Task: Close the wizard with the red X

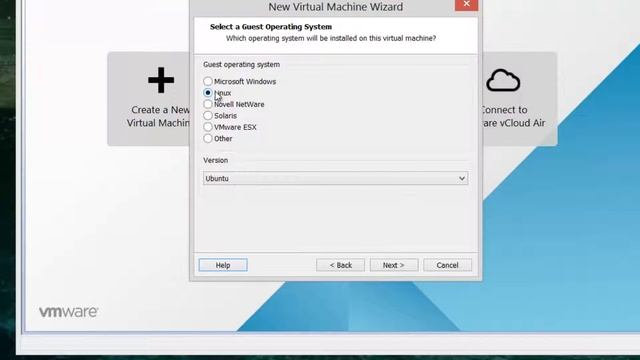Action: point(467,4)
